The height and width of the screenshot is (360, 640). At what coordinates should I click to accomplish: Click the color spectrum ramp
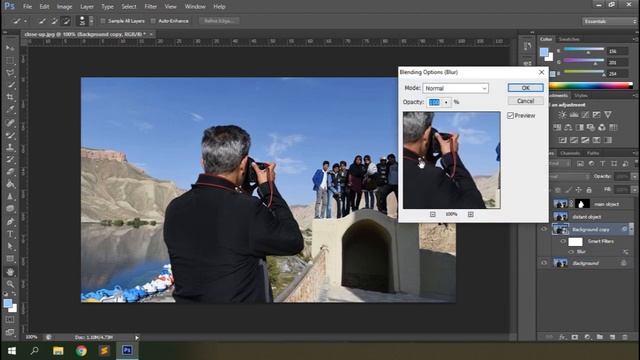[x=591, y=86]
